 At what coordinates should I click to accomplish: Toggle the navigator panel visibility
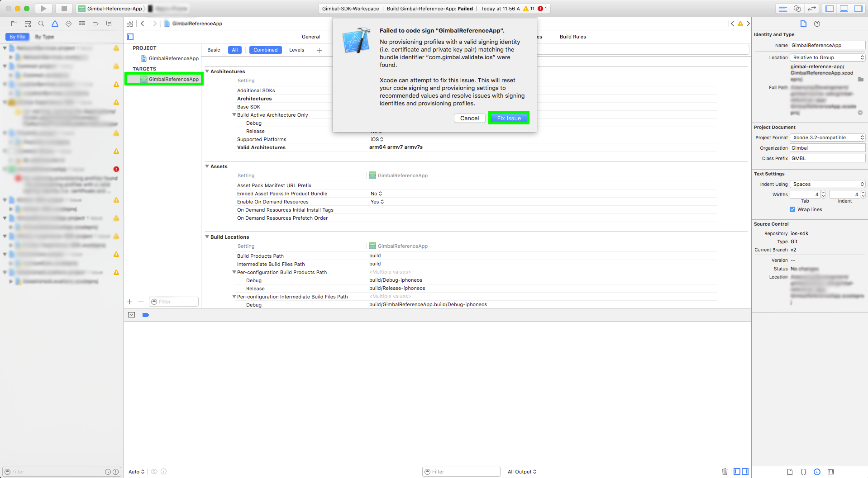830,9
